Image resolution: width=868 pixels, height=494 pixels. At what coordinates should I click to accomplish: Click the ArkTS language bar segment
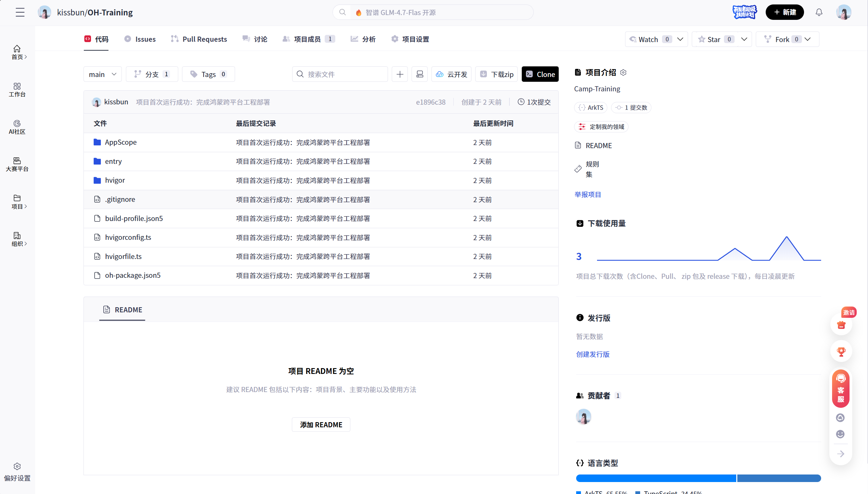click(656, 478)
